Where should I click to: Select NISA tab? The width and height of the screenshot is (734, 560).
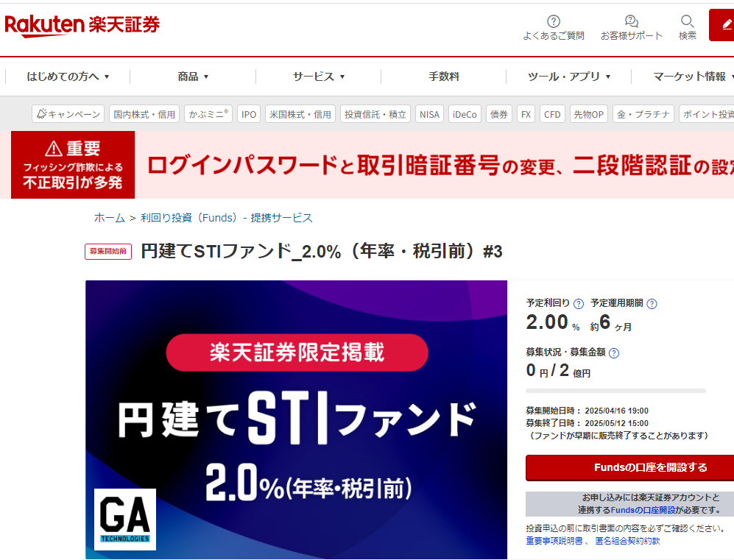click(429, 113)
